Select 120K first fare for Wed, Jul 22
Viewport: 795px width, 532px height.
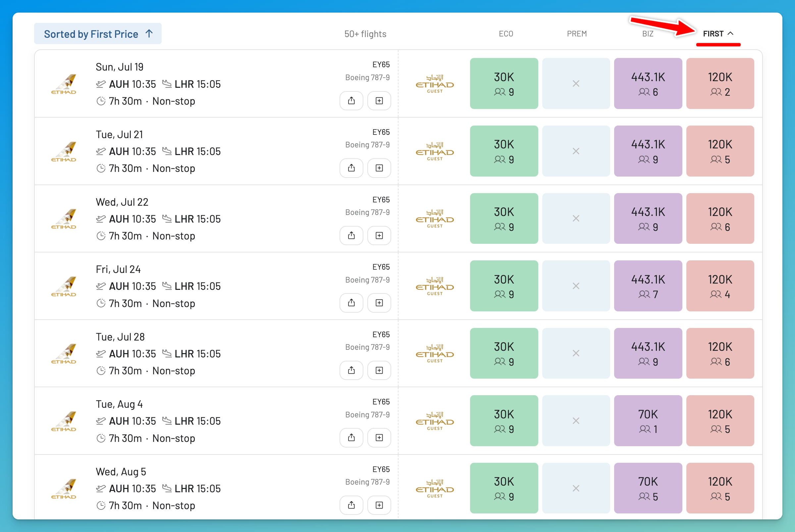(720, 219)
